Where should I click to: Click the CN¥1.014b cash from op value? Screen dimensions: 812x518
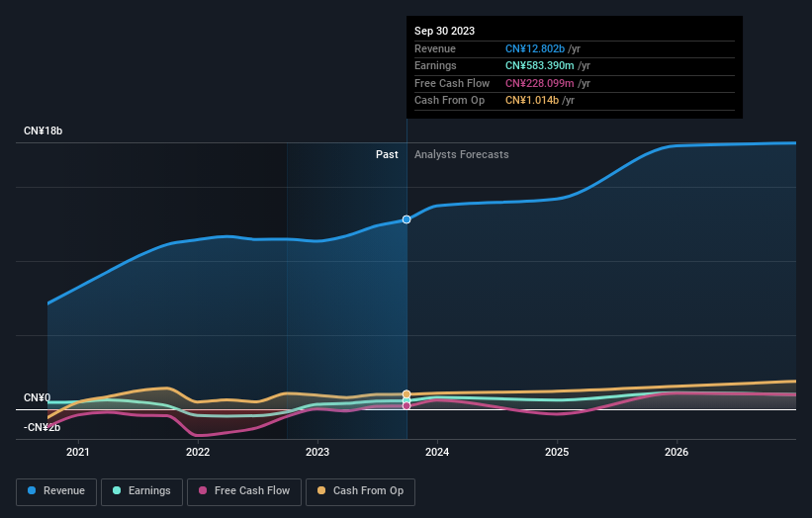point(532,101)
